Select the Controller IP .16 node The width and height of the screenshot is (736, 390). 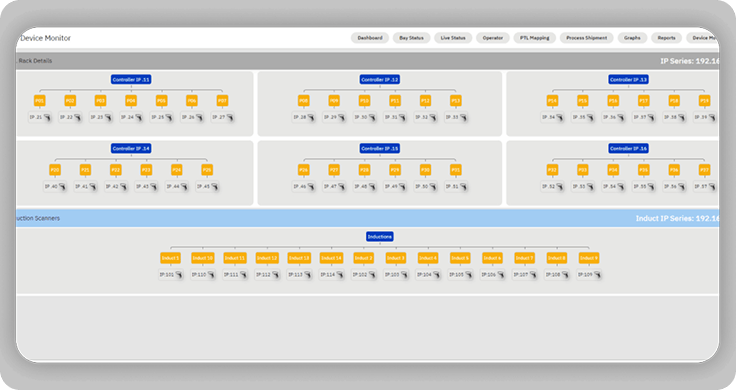pos(629,149)
